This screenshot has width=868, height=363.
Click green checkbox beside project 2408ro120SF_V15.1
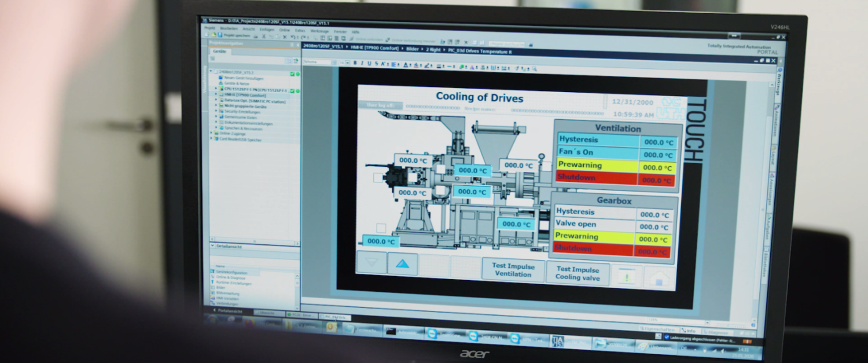(293, 74)
